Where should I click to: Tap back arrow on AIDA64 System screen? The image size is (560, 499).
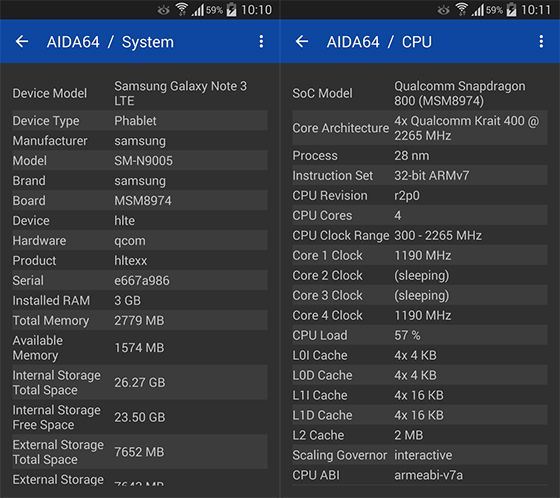(22, 42)
